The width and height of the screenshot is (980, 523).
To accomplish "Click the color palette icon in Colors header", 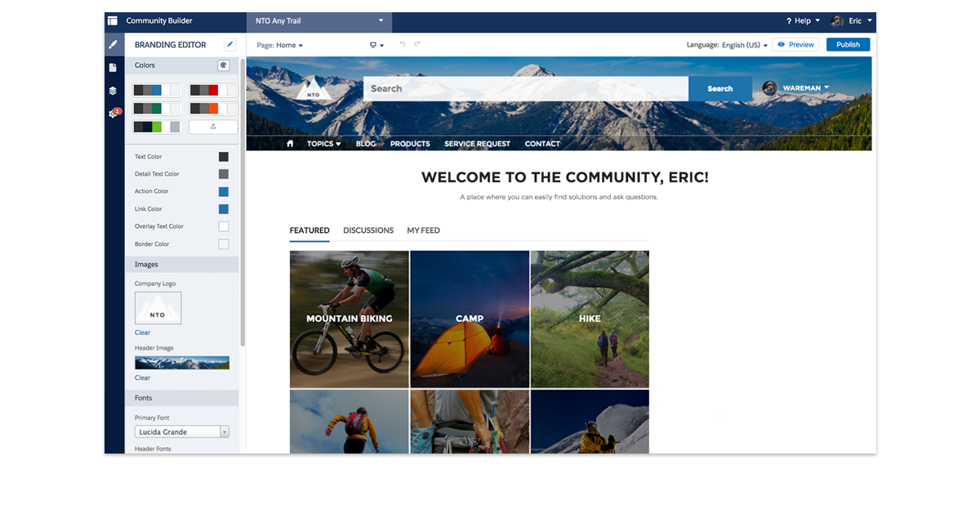I will tap(223, 65).
